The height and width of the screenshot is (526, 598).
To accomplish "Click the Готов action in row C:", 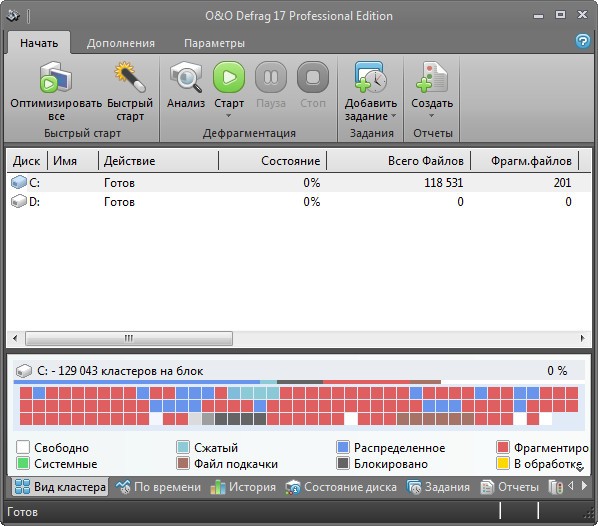I will pyautogui.click(x=119, y=183).
